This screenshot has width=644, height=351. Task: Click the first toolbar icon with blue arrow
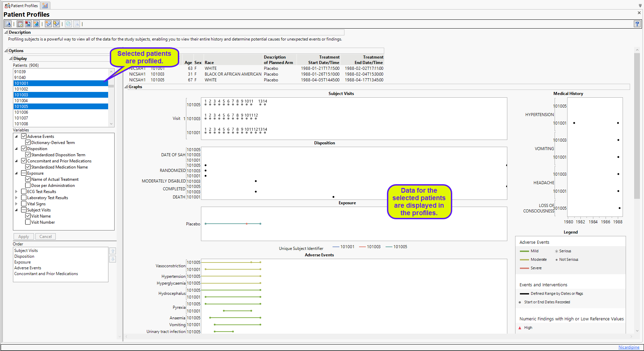click(8, 24)
